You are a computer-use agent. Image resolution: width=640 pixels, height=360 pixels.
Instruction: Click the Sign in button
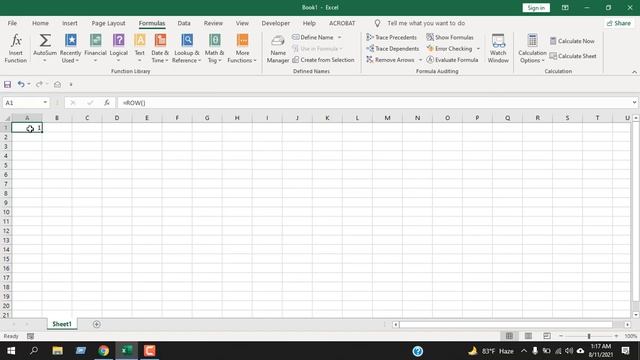tap(536, 8)
